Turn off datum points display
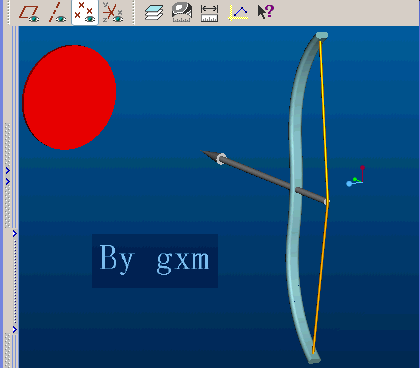 tap(85, 12)
